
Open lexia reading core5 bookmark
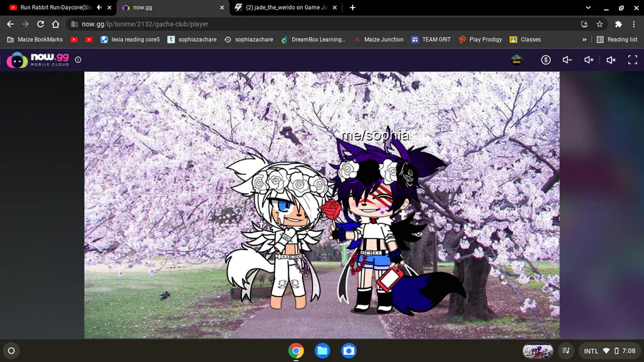point(130,39)
